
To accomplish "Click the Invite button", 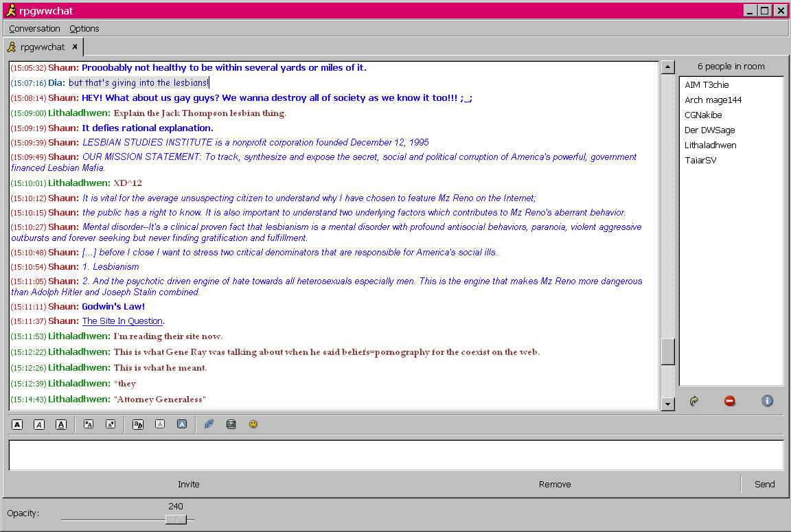I will click(189, 484).
